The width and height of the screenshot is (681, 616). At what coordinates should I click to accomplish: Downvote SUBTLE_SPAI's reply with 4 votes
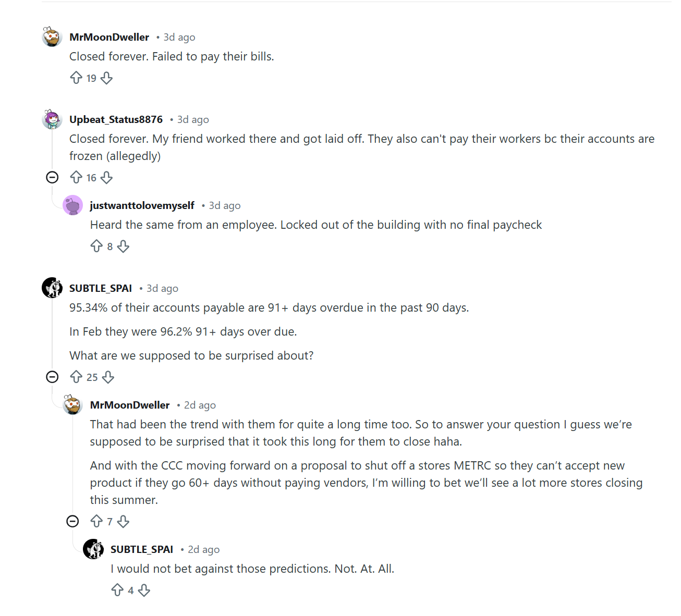click(144, 590)
